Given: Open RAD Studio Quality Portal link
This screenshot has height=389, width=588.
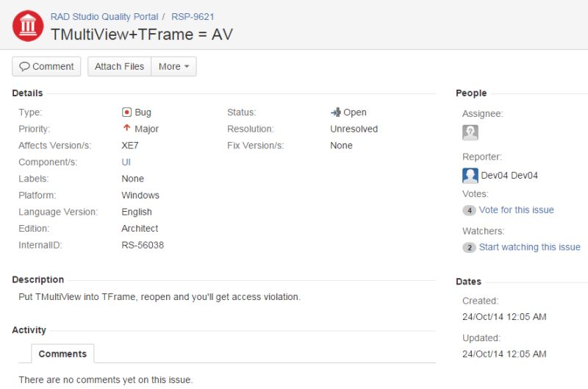Looking at the screenshot, I should coord(104,17).
